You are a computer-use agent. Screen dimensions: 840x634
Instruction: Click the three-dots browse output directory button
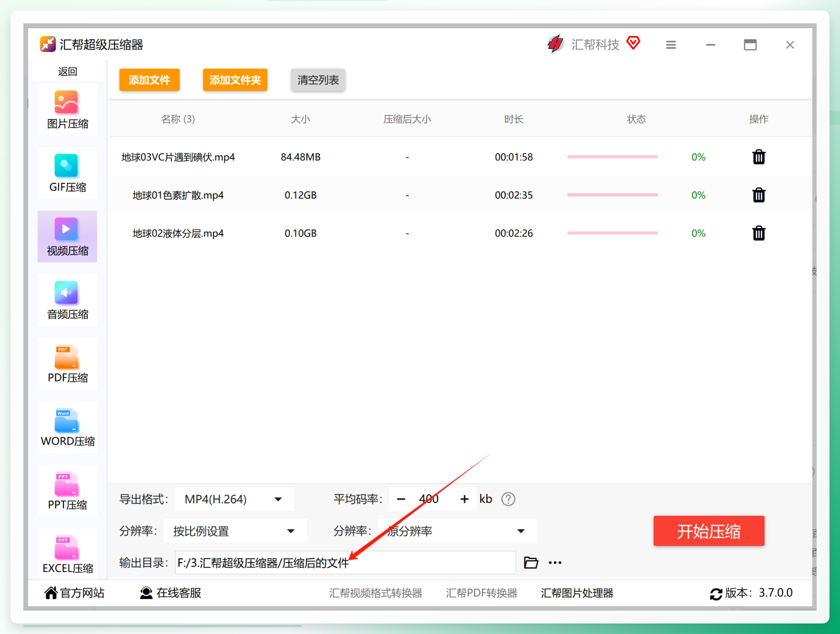point(555,563)
